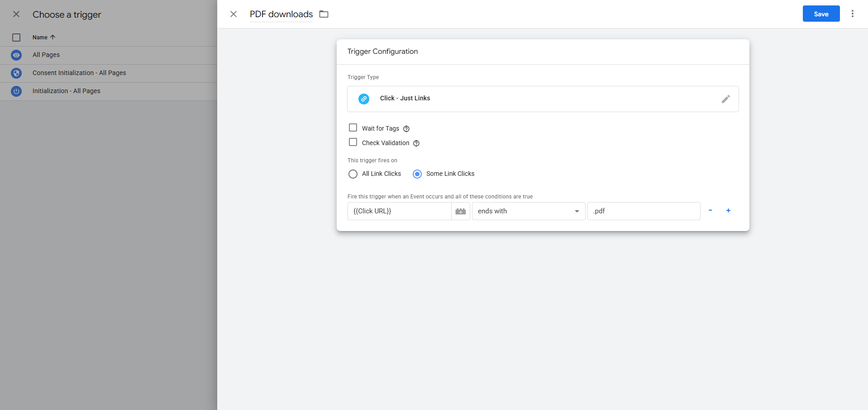Screen dimensions: 868x410
Task: Choose the All Pages trigger from the list
Action: tap(46, 55)
